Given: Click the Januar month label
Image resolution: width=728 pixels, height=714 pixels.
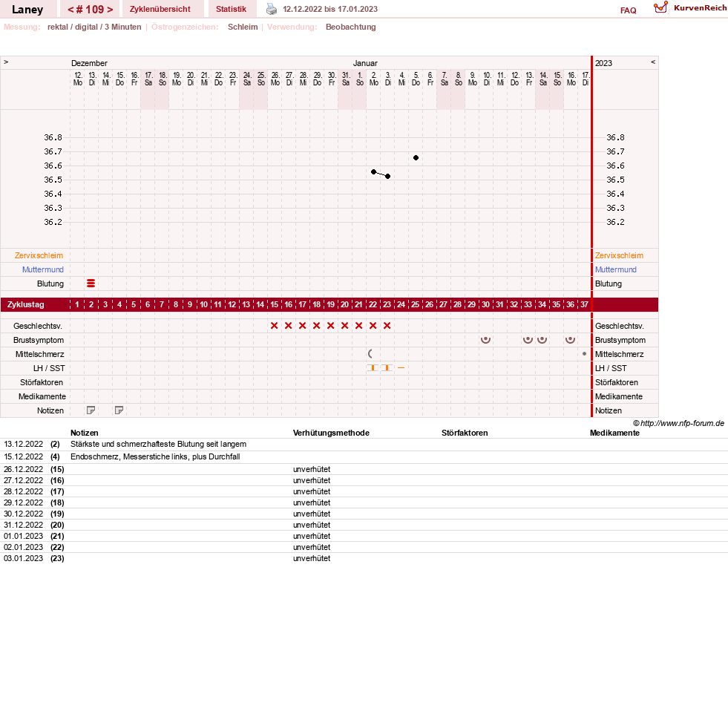Looking at the screenshot, I should (x=365, y=63).
